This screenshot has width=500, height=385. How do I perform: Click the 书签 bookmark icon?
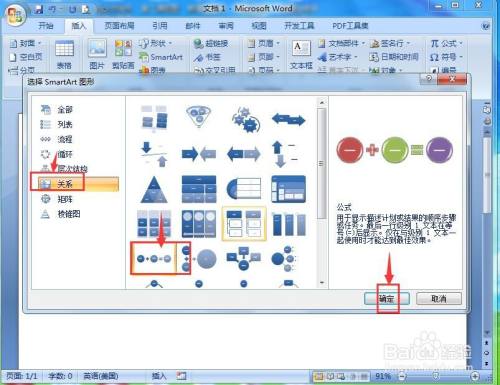tap(199, 57)
